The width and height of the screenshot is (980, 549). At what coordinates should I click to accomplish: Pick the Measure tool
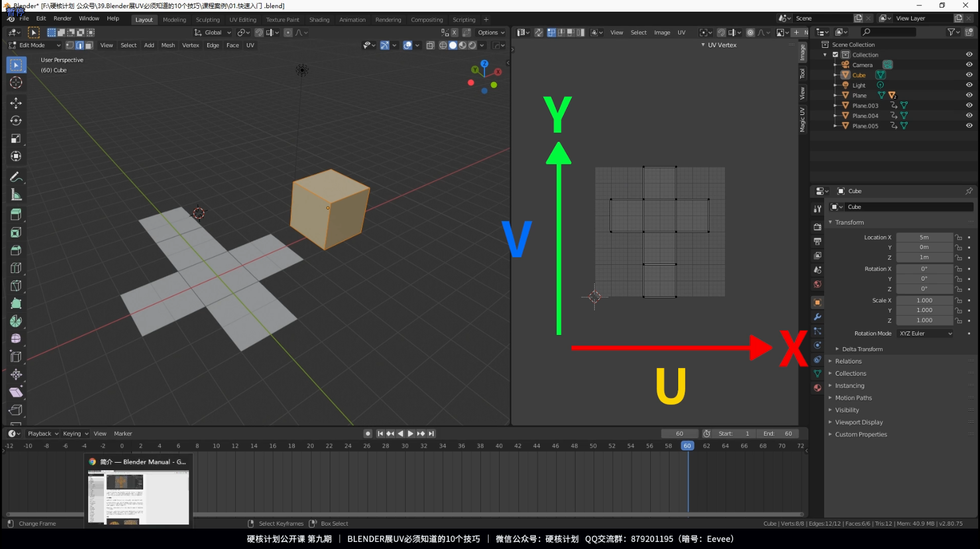pos(16,194)
